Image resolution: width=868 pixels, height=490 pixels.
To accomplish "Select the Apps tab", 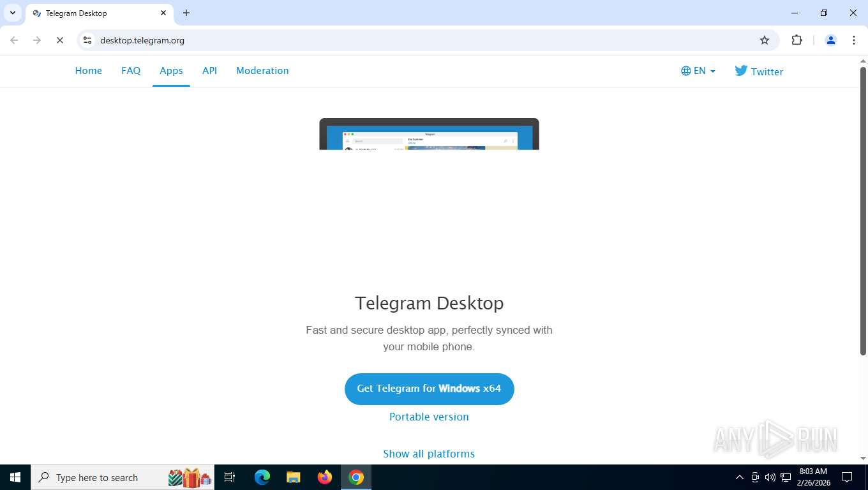I will tap(171, 71).
